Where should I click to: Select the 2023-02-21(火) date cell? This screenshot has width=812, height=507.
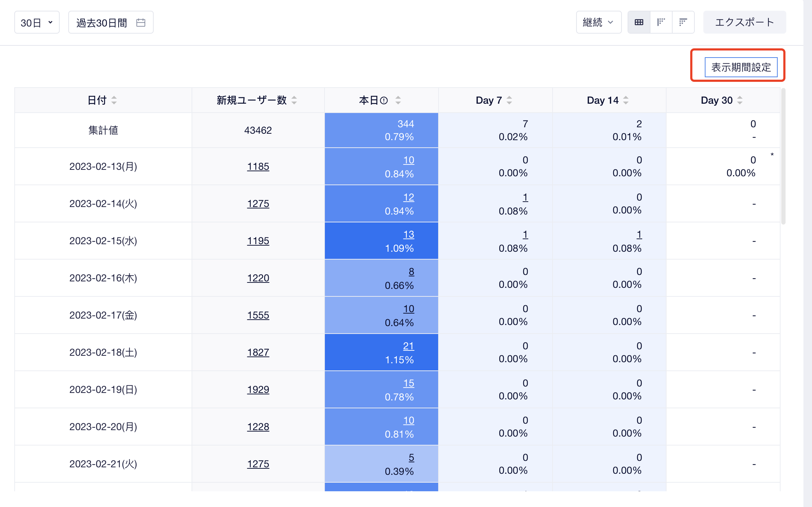point(103,464)
